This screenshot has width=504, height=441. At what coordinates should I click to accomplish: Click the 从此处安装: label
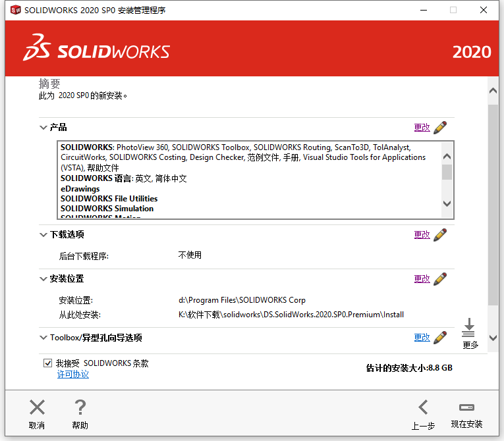(x=80, y=315)
